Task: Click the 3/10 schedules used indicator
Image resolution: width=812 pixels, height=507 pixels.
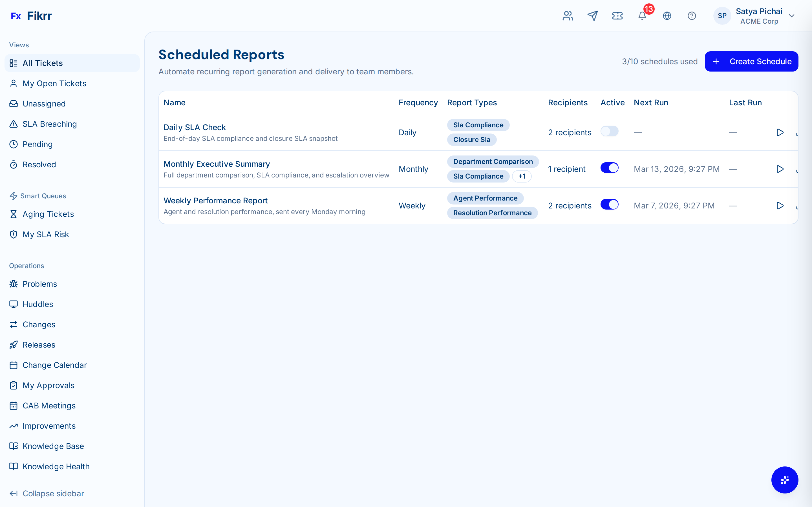Action: pyautogui.click(x=660, y=61)
